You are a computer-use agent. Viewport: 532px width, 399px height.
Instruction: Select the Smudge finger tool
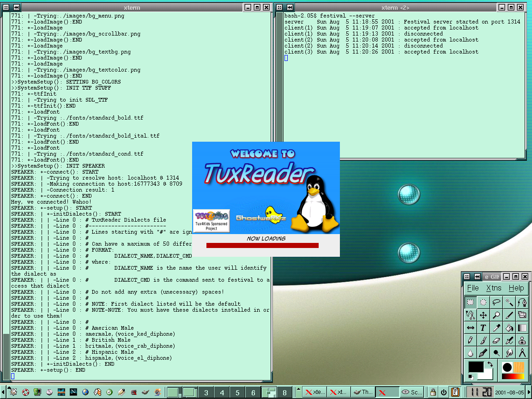tap(509, 353)
